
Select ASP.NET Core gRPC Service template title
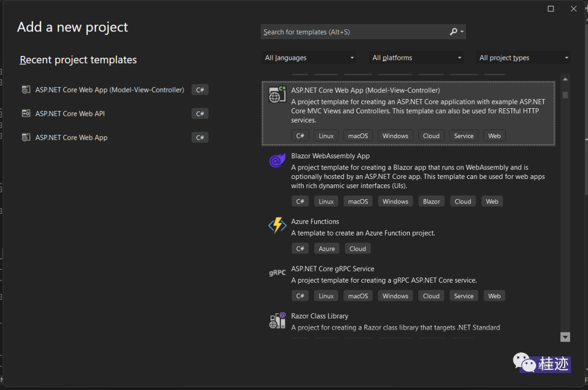(x=333, y=269)
